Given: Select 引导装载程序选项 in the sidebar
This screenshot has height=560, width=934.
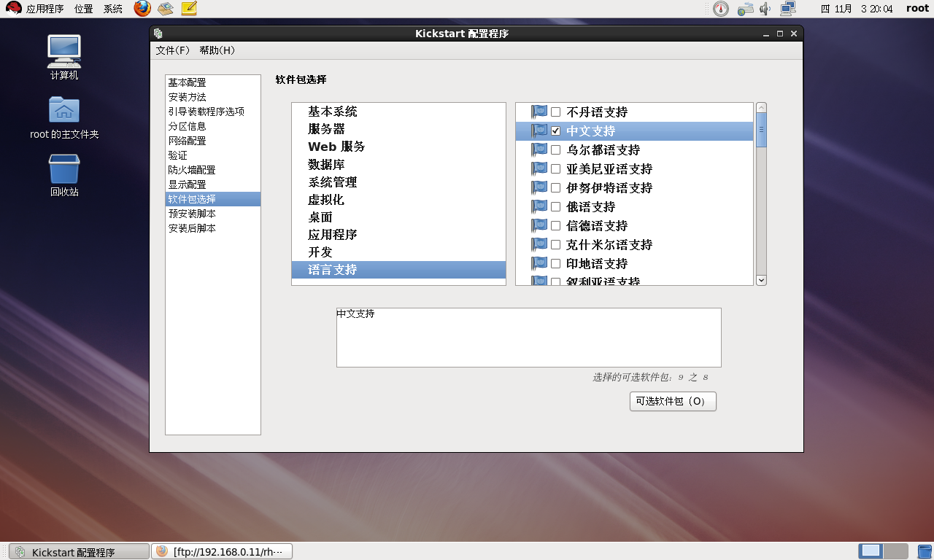Looking at the screenshot, I should tap(213, 112).
